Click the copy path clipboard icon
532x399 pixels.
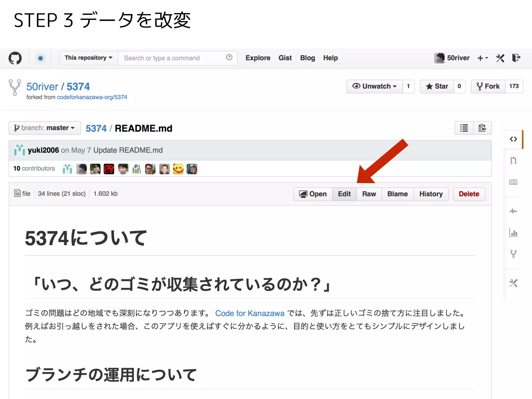point(482,128)
